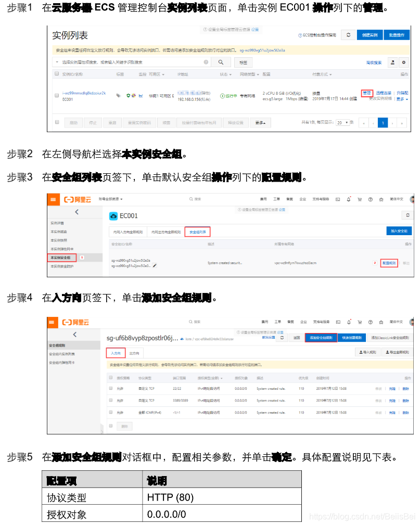Go to next page in instance list pagination
The image size is (420, 526).
(392, 123)
